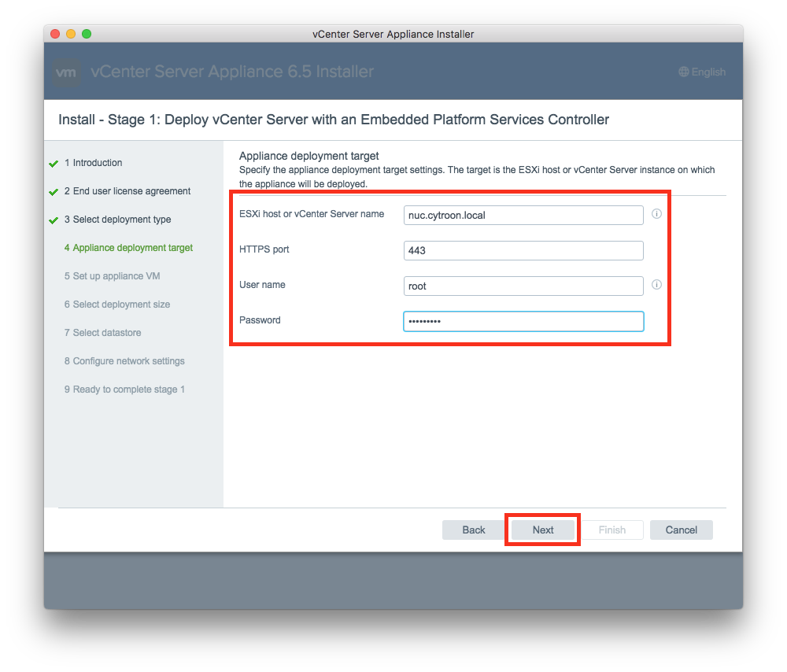The height and width of the screenshot is (672, 787).
Task: Click the Back button
Action: 473,530
